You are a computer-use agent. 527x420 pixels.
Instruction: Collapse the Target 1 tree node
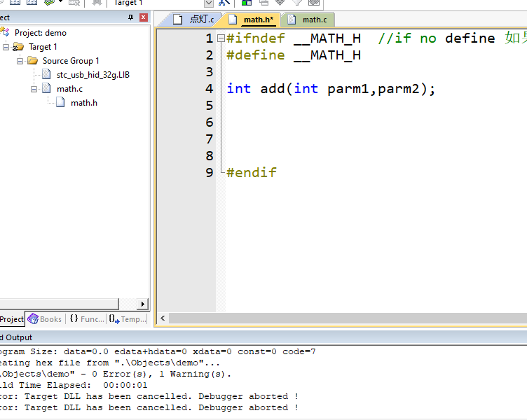6,47
